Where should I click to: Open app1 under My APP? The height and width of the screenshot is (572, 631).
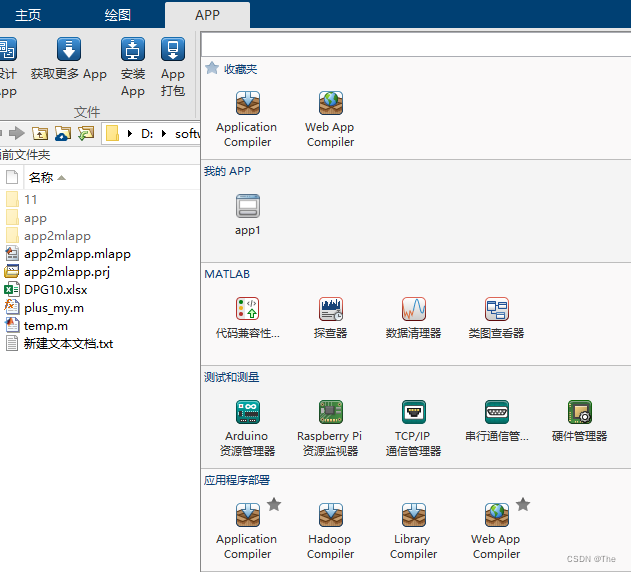click(x=247, y=214)
